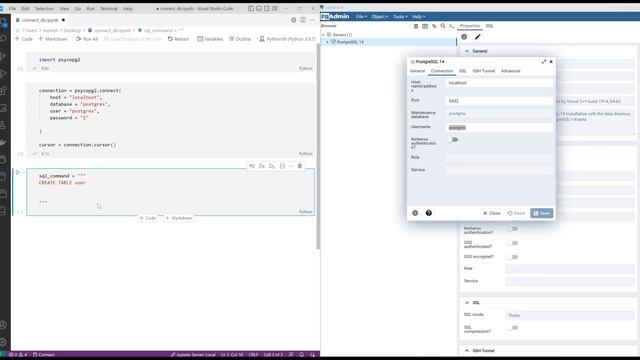Toggle GSS authenticated switch in Properties panel
Screen dimensions: 640x360
click(x=512, y=243)
